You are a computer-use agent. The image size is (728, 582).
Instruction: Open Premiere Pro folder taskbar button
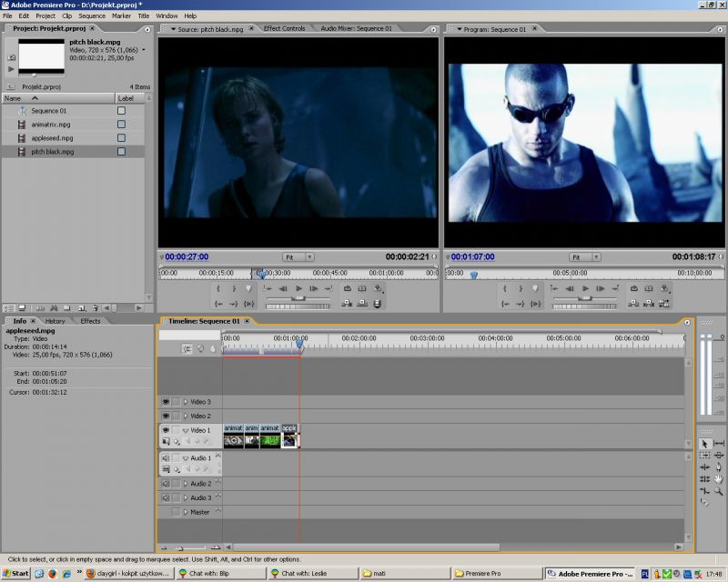(497, 574)
